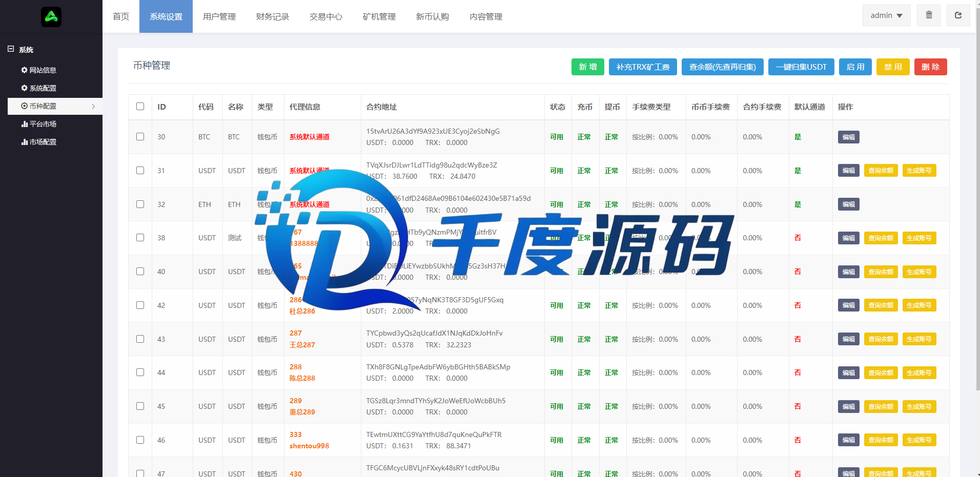The height and width of the screenshot is (477, 980).
Task: Check the row ID 30 checkbox
Action: click(140, 137)
